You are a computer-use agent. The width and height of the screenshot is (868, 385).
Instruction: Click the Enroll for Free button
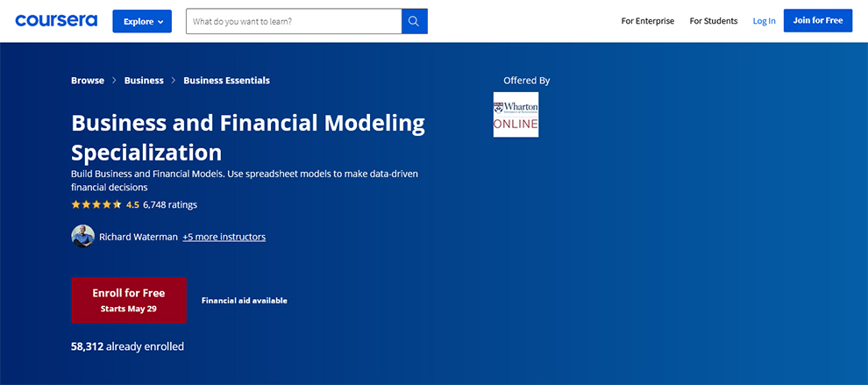[x=129, y=300]
